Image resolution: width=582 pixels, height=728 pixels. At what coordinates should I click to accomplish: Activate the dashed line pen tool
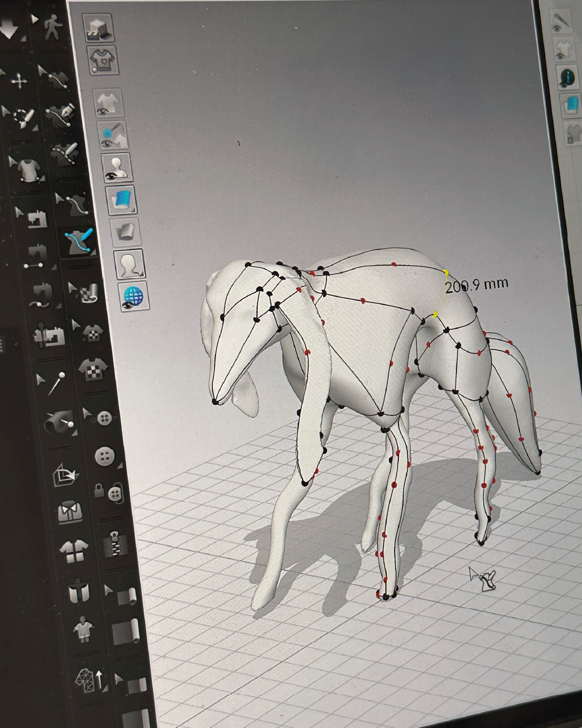coord(65,153)
